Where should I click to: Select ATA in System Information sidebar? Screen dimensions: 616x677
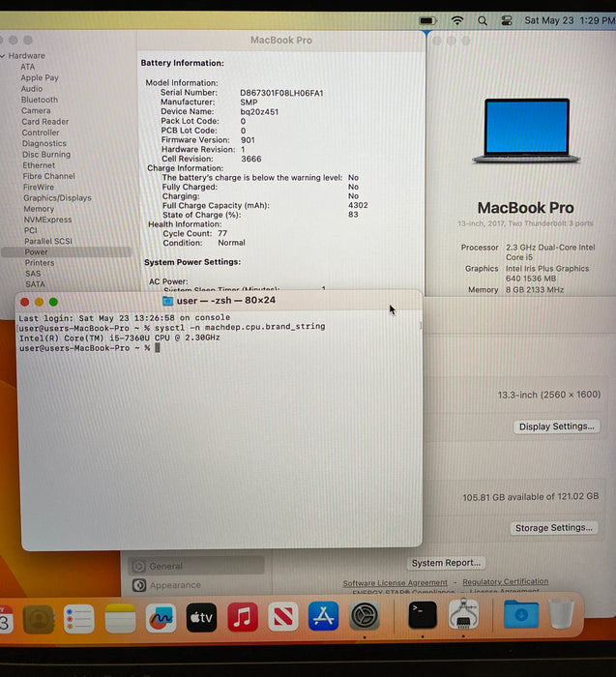click(28, 67)
